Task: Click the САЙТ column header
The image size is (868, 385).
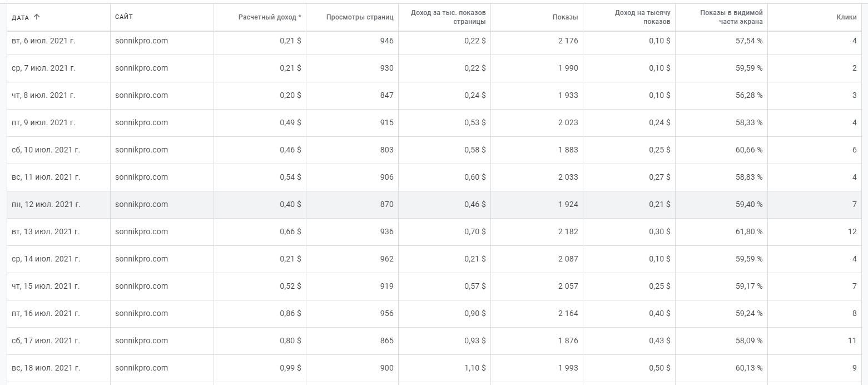Action: 124,17
